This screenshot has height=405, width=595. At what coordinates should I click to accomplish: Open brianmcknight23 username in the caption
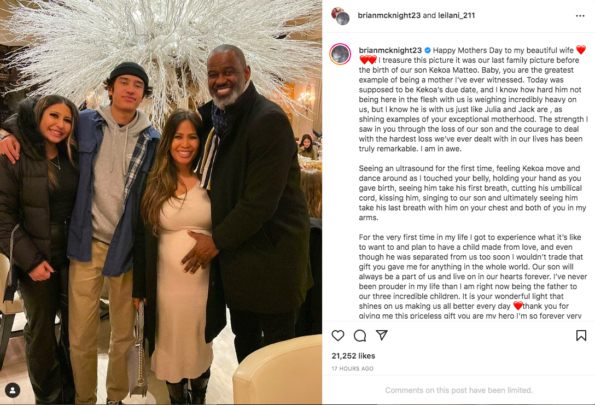click(390, 50)
